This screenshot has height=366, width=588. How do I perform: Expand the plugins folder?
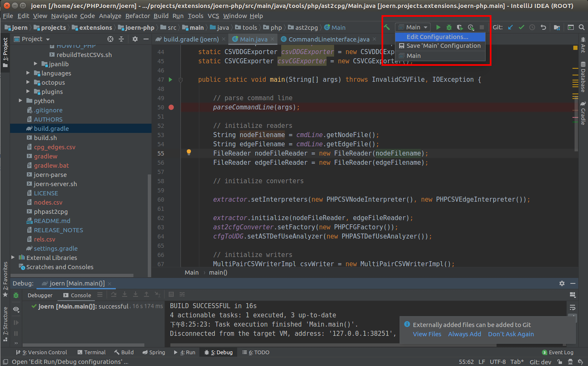coord(28,91)
